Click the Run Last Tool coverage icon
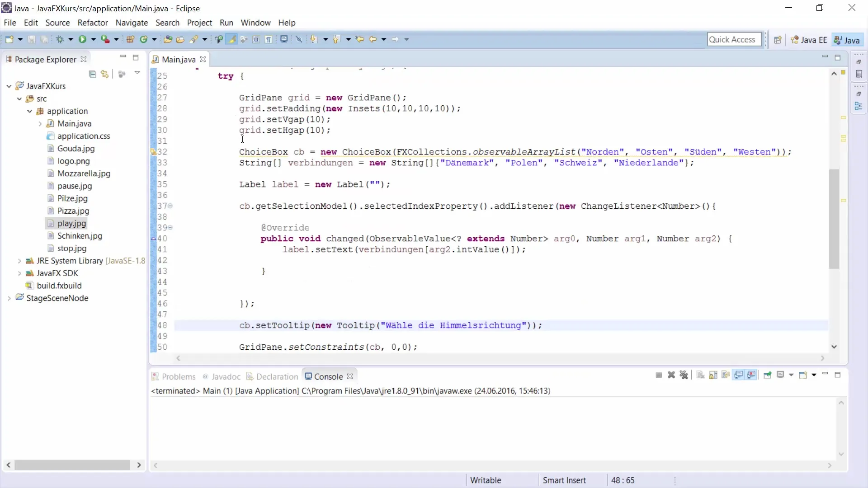This screenshot has width=868, height=488. pyautogui.click(x=105, y=40)
